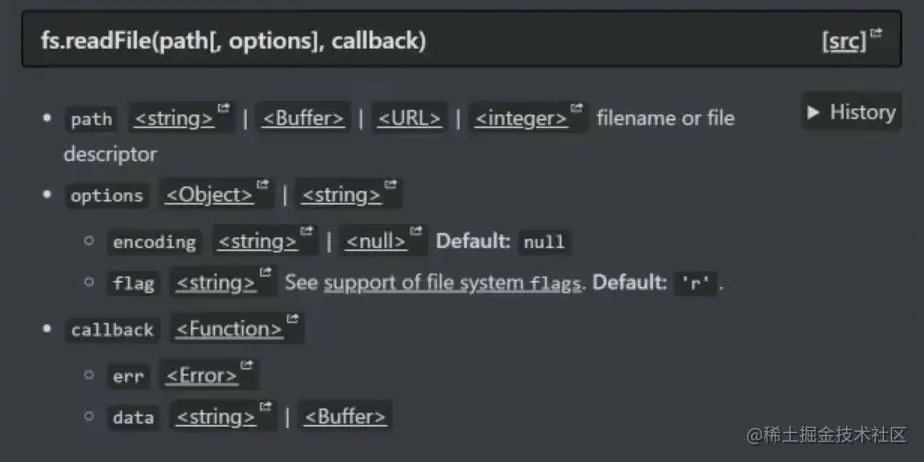Click external icon beside <Function> type

click(292, 318)
